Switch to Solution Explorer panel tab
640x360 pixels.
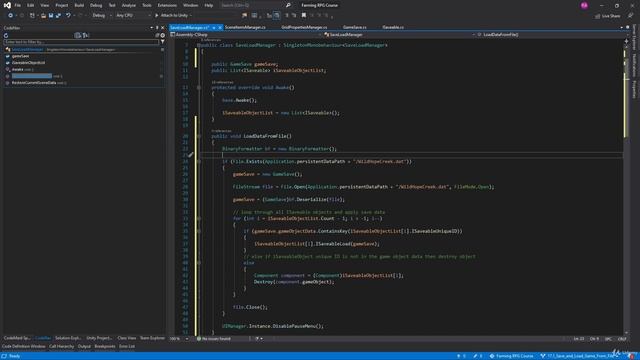pos(68,338)
